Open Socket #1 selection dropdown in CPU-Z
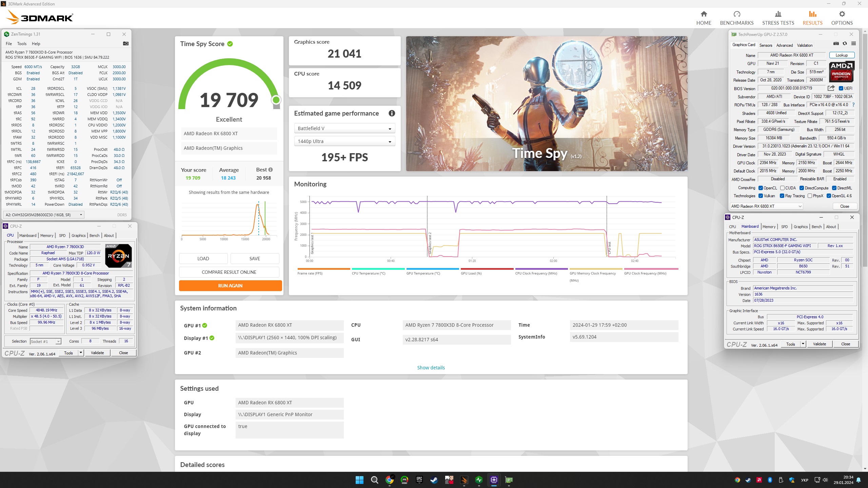The width and height of the screenshot is (868, 488). (45, 342)
